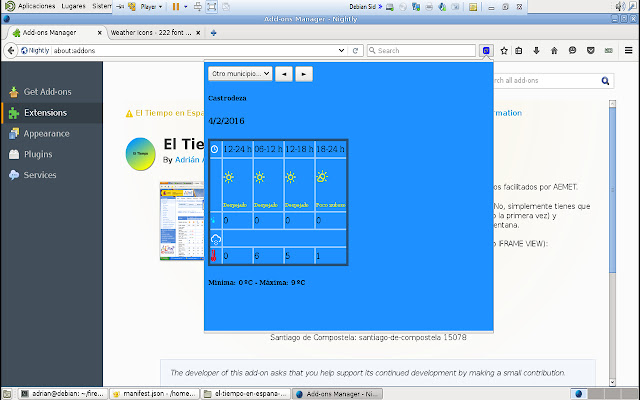
Task: Bookmark this page with the star icon
Action: tap(504, 51)
